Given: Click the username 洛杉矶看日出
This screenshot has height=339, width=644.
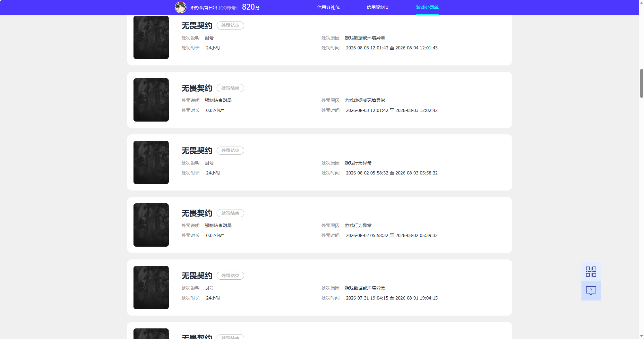Looking at the screenshot, I should (204, 8).
